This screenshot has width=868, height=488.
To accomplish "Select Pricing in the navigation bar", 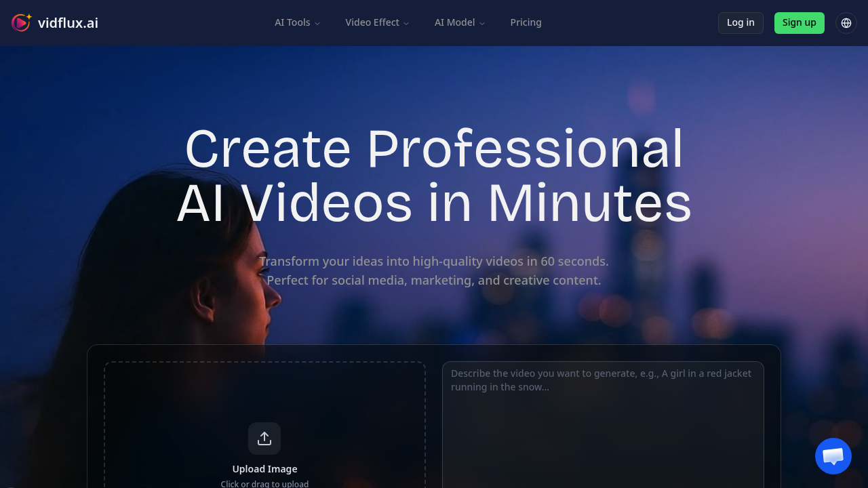I will tap(526, 22).
